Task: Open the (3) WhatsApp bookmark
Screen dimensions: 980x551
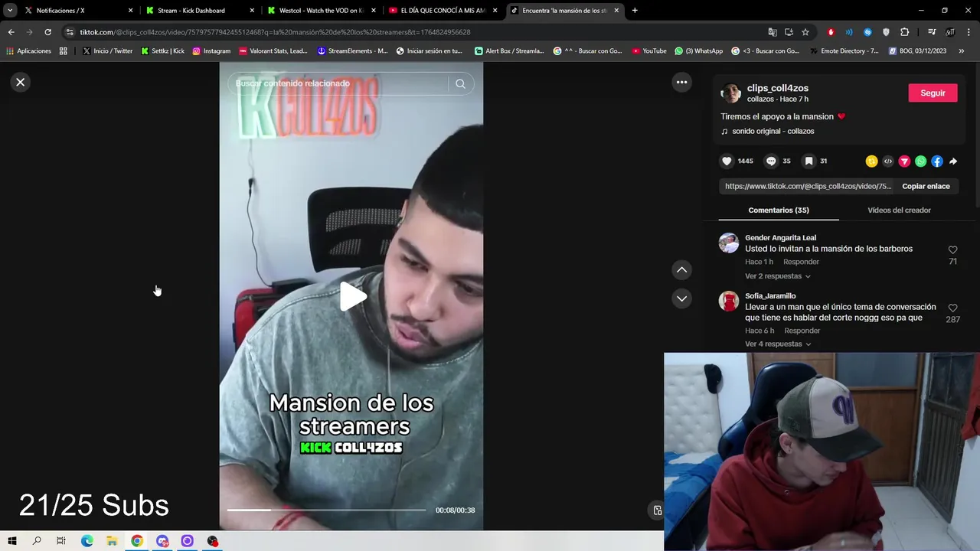Action: (x=698, y=51)
